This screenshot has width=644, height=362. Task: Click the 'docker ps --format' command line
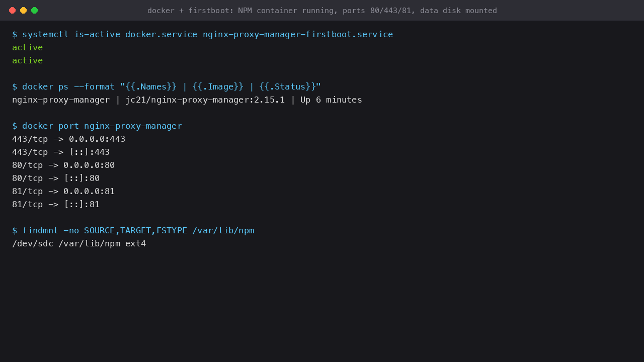167,86
